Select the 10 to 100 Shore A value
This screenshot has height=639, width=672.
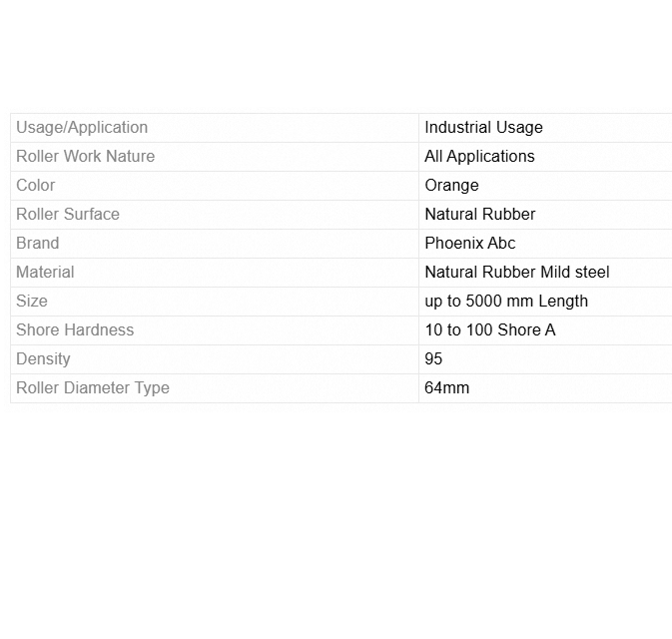pyautogui.click(x=489, y=330)
